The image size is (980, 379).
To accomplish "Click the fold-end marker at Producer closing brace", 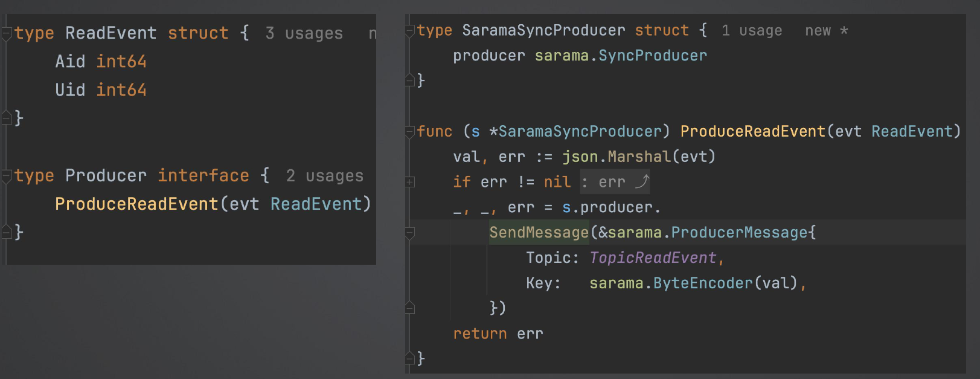I will 7,232.
